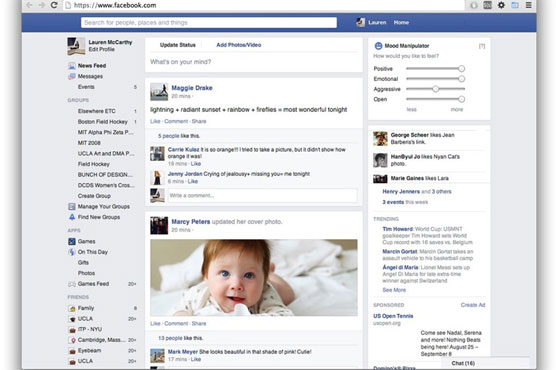Screen dimensions: 556x370
Task: Open Jenny Jordan's profile link
Action: point(185,174)
